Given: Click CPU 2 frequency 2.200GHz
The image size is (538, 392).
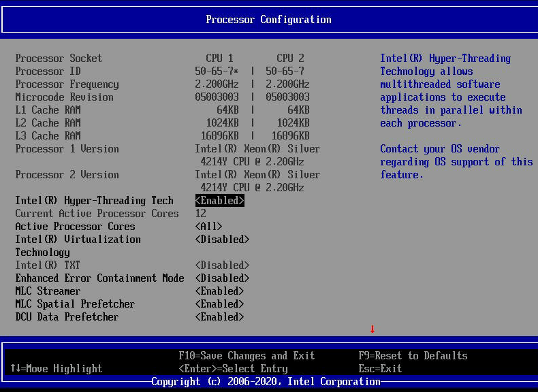Looking at the screenshot, I should tap(287, 84).
